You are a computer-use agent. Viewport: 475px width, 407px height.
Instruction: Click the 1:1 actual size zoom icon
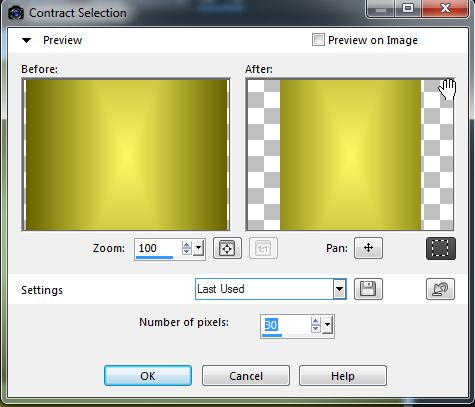click(x=263, y=248)
